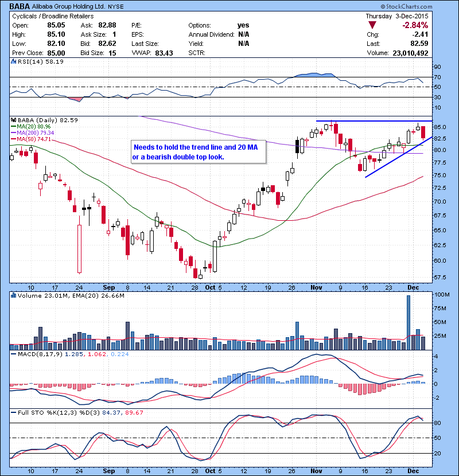Click the MA(20) 80.96 legend entry
Viewport: 459px width, 476px height.
coord(30,126)
